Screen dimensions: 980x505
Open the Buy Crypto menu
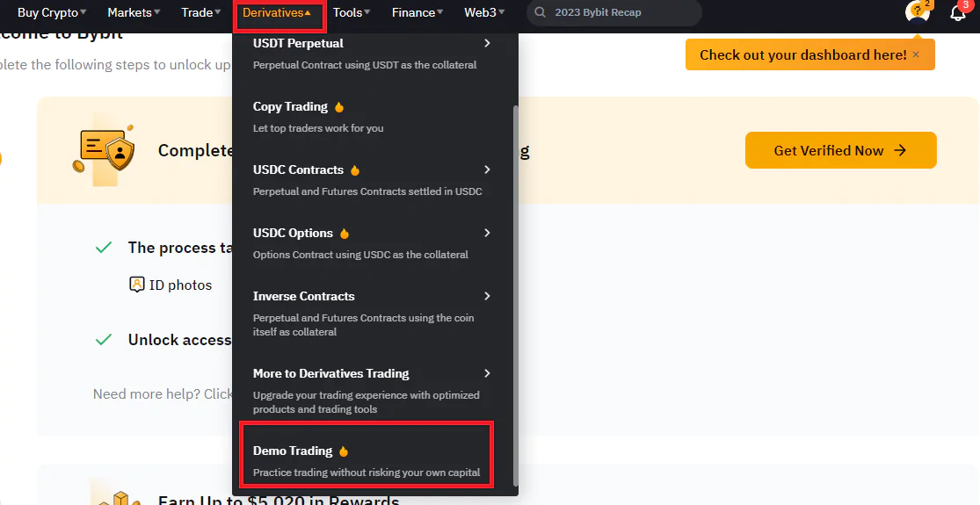(52, 12)
